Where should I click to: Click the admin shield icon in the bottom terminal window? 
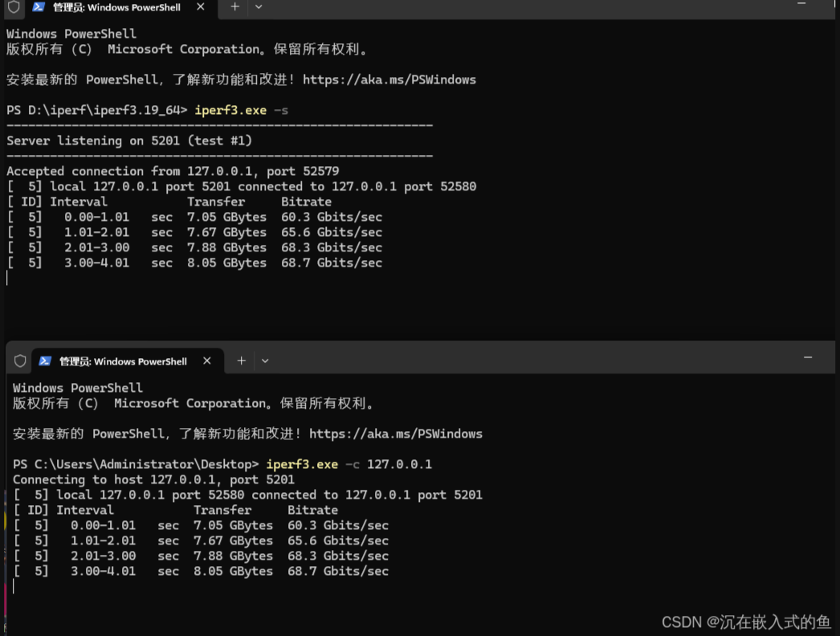click(20, 361)
